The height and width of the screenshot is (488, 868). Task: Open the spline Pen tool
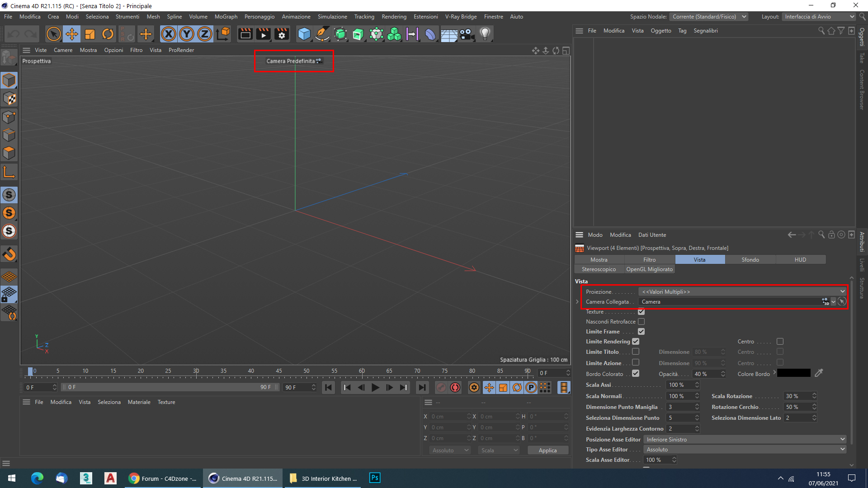[322, 34]
